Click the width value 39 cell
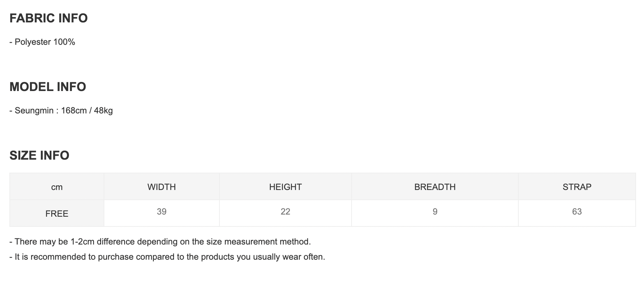Image resolution: width=644 pixels, height=281 pixels. tap(161, 212)
